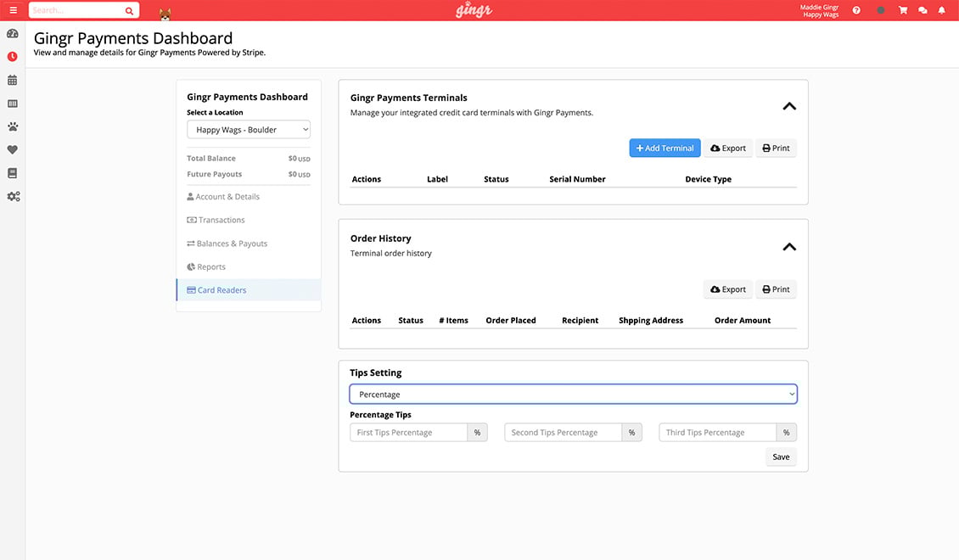Open the heart sidebar icon
The height and width of the screenshot is (560, 959).
point(13,150)
